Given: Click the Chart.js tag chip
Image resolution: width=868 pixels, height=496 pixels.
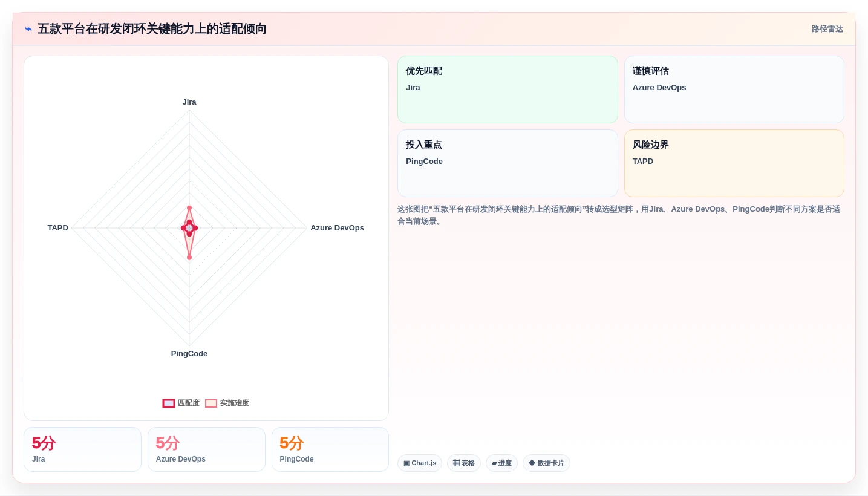Looking at the screenshot, I should 420,463.
